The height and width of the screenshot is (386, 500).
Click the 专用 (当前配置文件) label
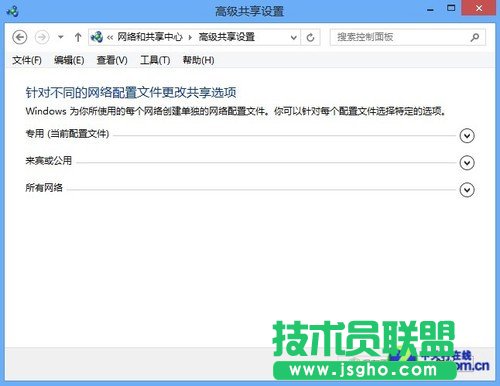coord(67,134)
